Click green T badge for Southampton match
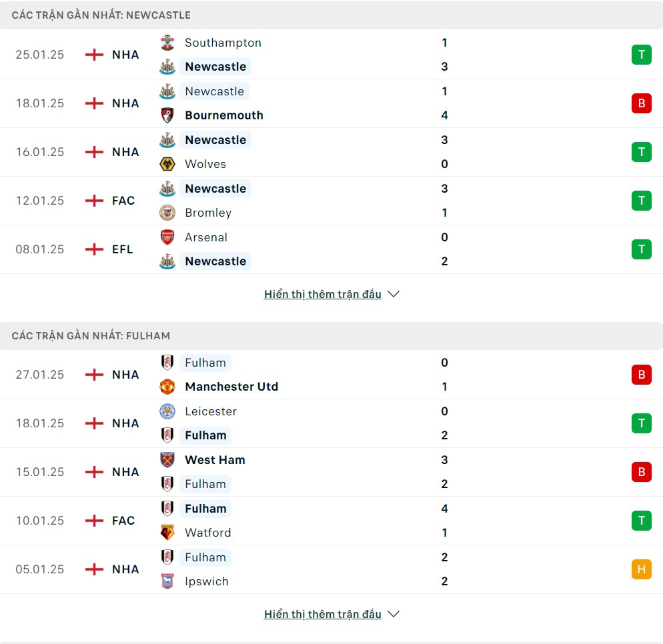This screenshot has height=644, width=663. click(x=642, y=55)
